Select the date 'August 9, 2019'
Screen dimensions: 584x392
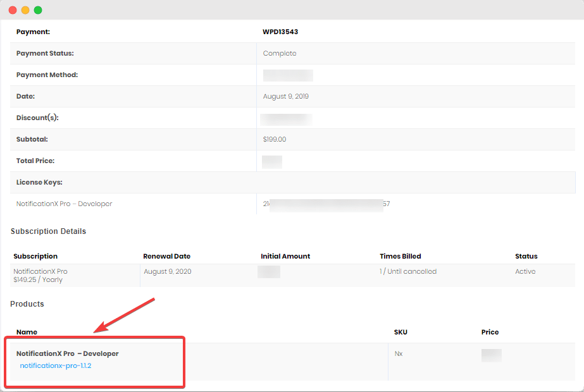pos(285,96)
